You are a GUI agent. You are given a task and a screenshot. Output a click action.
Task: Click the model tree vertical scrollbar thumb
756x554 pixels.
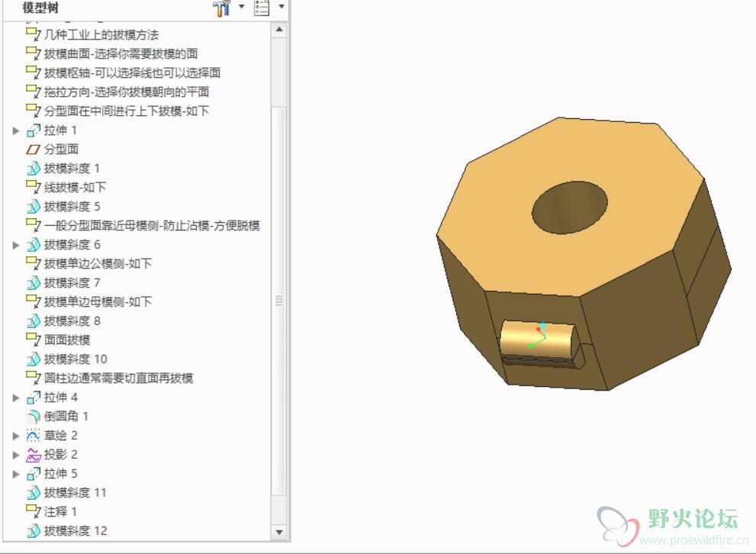click(x=279, y=301)
